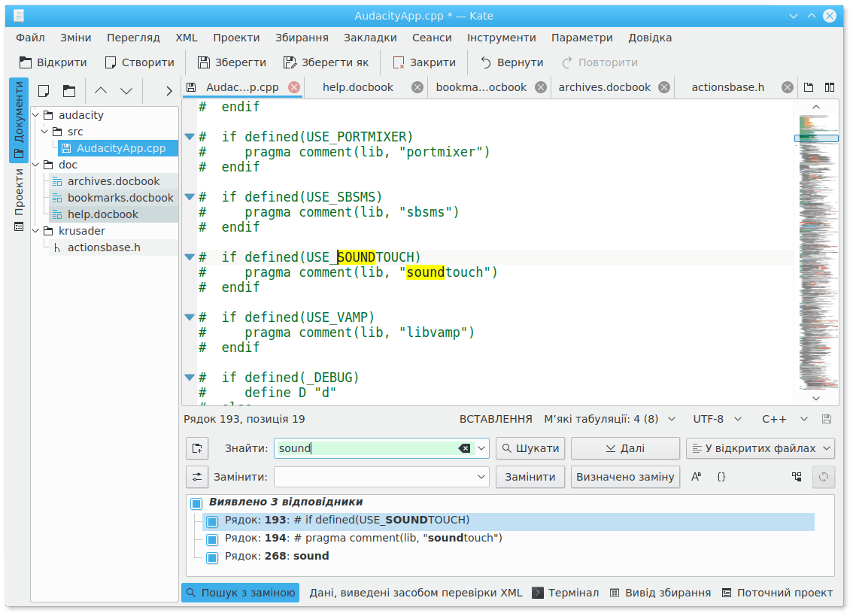Viewport: 853px width, 616px height.
Task: Click expand results tree icon
Action: coord(797,477)
